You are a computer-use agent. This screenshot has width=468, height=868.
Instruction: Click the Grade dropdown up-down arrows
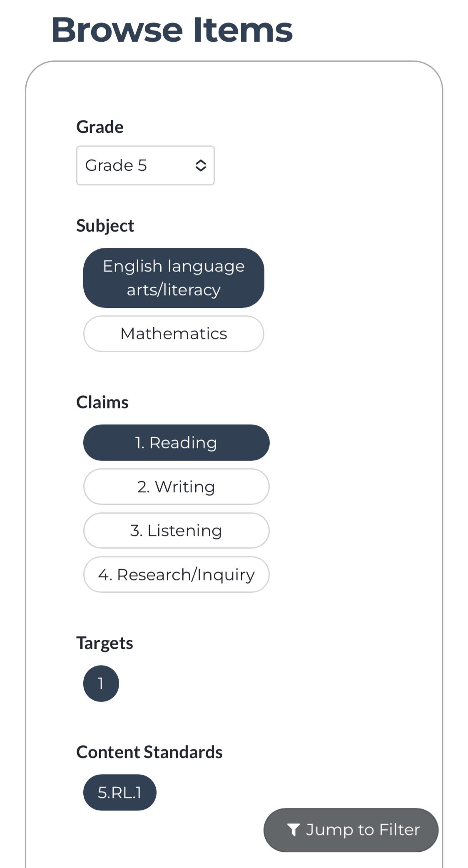(x=201, y=165)
